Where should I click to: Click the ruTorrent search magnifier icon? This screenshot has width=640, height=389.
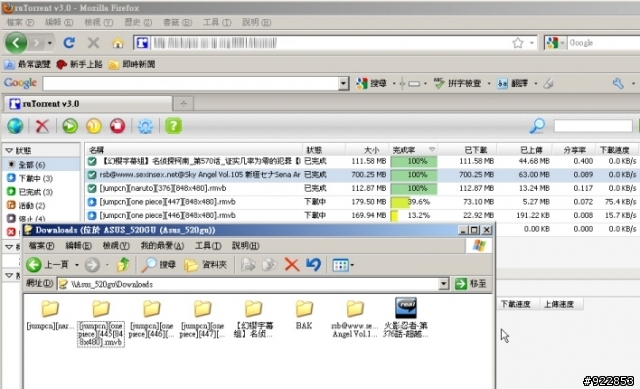click(537, 126)
